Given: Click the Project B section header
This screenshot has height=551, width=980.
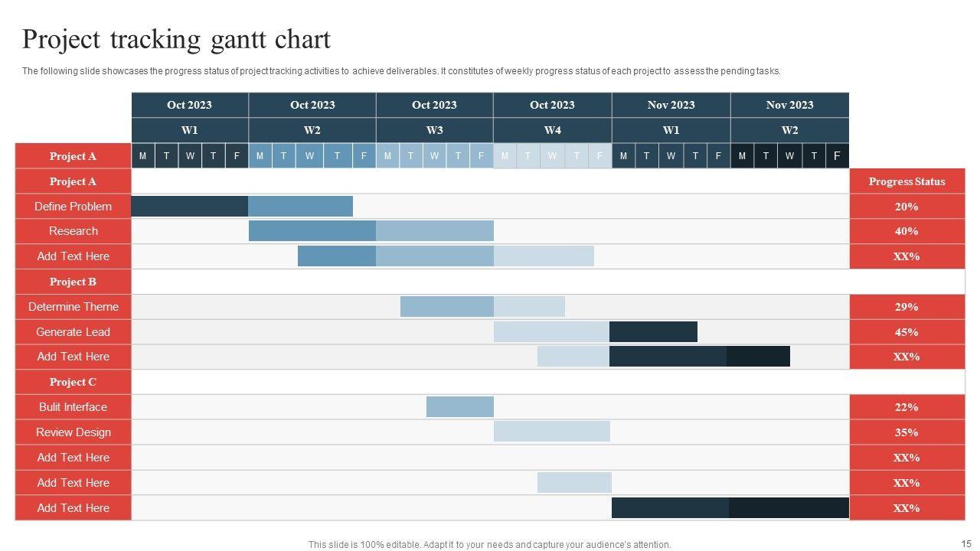Looking at the screenshot, I should 73,282.
